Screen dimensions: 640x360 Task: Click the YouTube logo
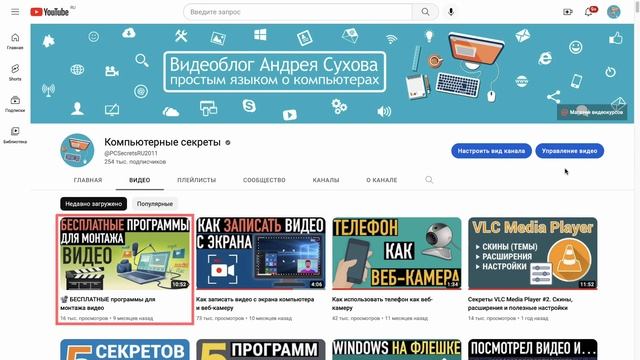[x=49, y=12]
